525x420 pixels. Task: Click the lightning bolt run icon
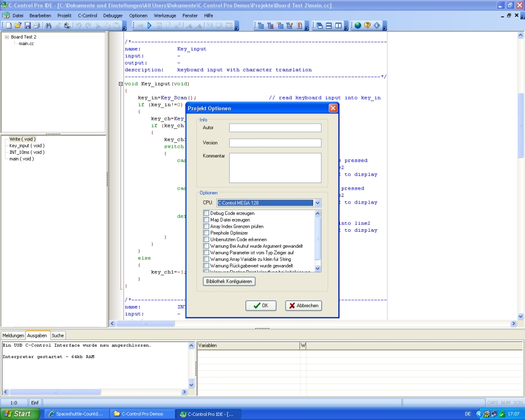point(168,26)
